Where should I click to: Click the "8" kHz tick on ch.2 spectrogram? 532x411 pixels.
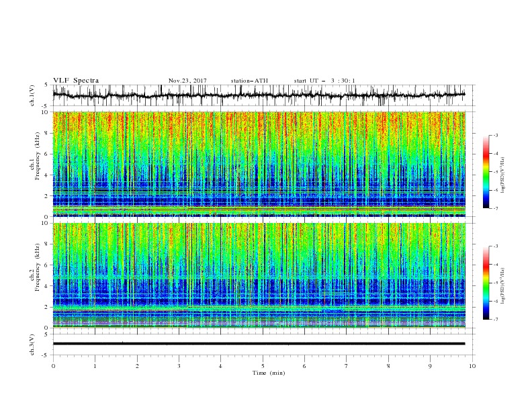pyautogui.click(x=47, y=244)
